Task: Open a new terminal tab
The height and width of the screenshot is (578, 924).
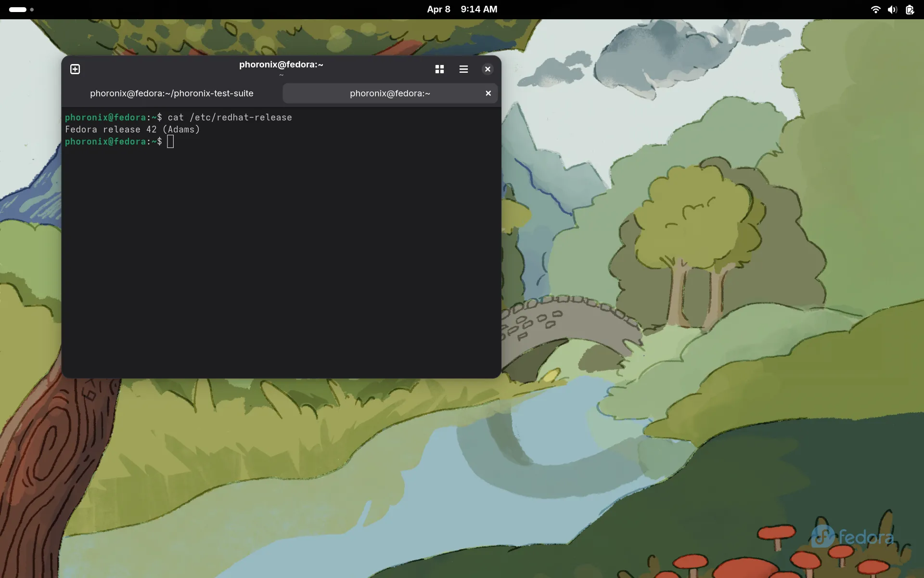Action: coord(75,69)
